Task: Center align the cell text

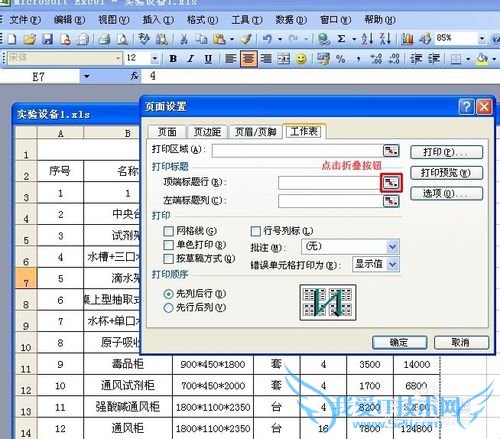Action: pyautogui.click(x=248, y=59)
